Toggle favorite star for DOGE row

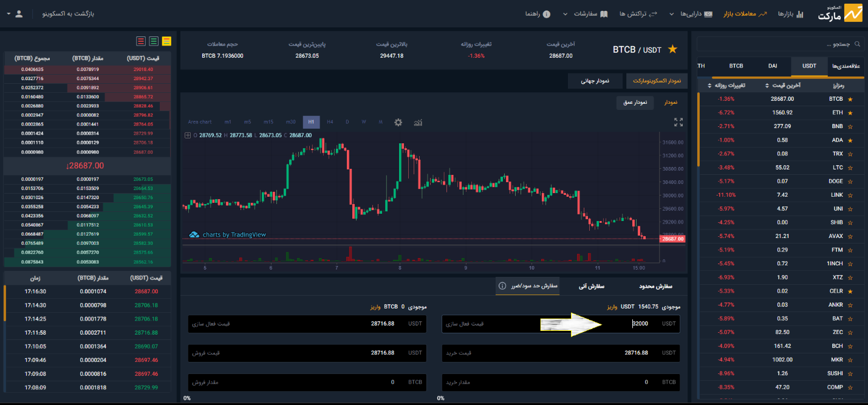tap(850, 181)
